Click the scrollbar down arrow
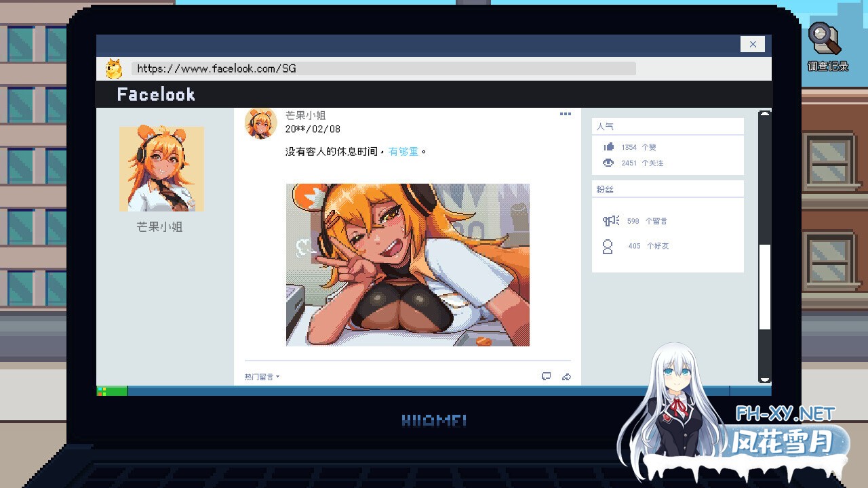868x488 pixels. (764, 380)
